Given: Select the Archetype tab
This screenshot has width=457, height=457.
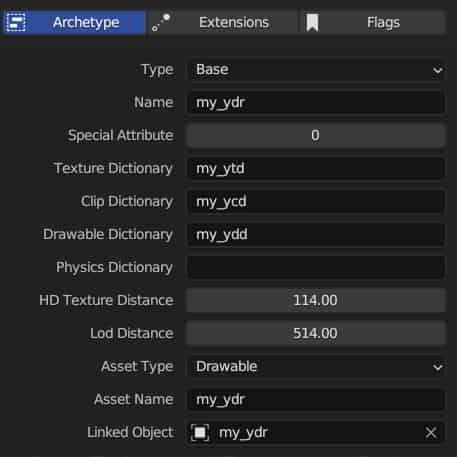Looking at the screenshot, I should pyautogui.click(x=73, y=22).
